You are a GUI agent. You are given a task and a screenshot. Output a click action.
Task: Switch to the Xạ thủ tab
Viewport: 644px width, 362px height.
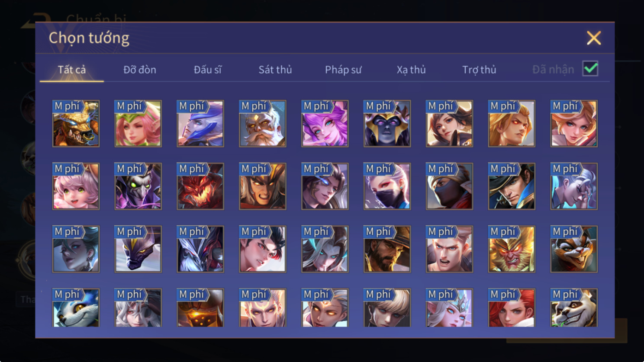pos(411,70)
